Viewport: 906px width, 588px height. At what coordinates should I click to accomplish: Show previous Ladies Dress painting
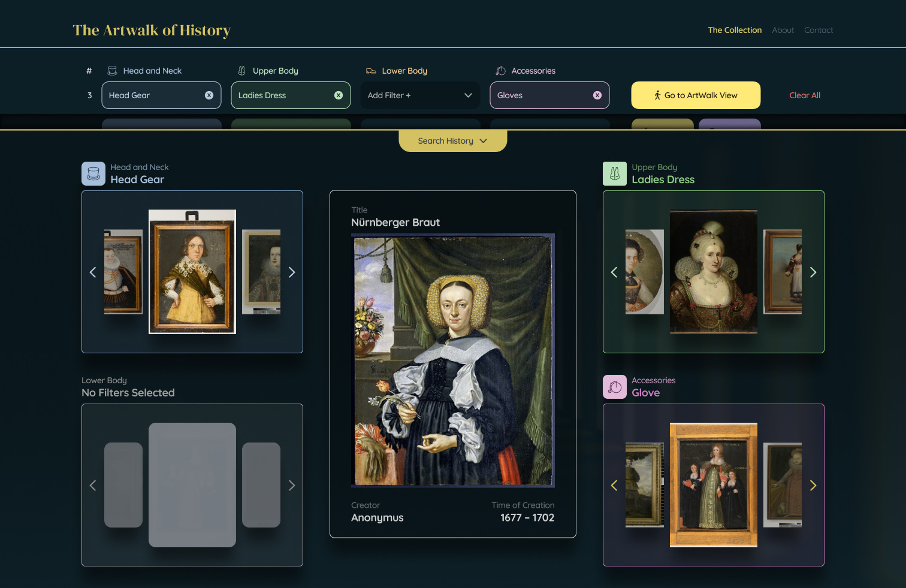(614, 272)
